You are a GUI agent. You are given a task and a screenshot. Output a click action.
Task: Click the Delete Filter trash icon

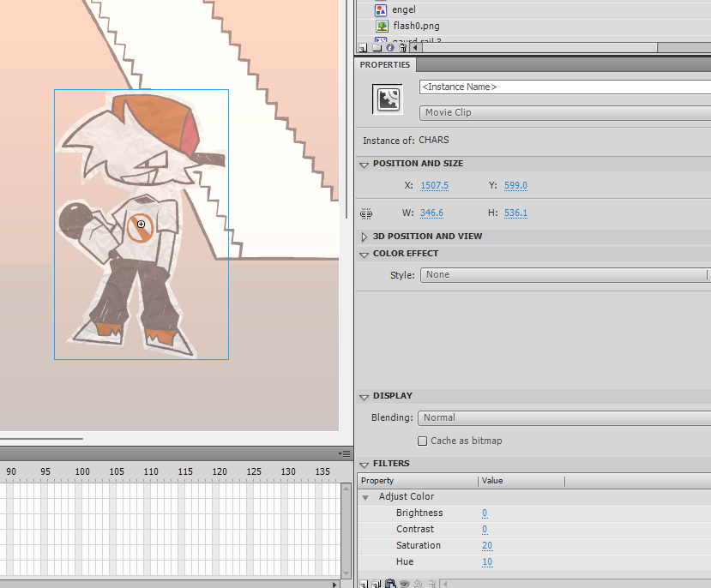pos(432,584)
